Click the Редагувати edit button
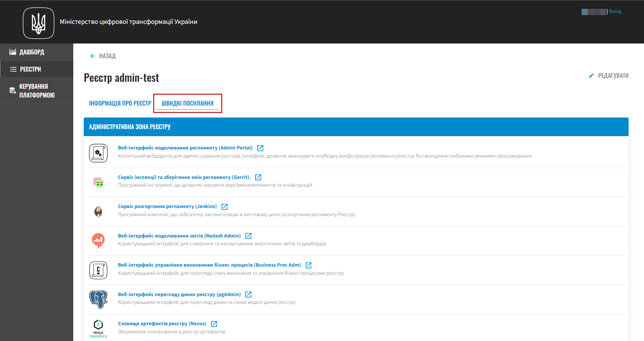This screenshot has height=341, width=644. (x=609, y=75)
